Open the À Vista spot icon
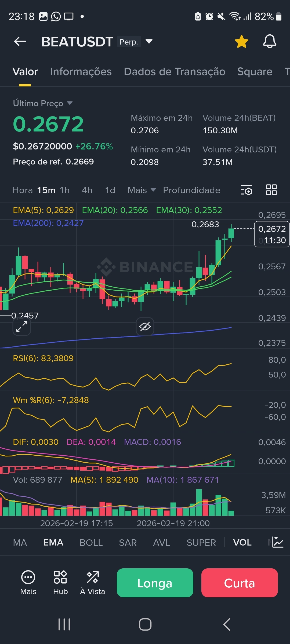Screen dimensions: 290x644 pyautogui.click(x=93, y=577)
